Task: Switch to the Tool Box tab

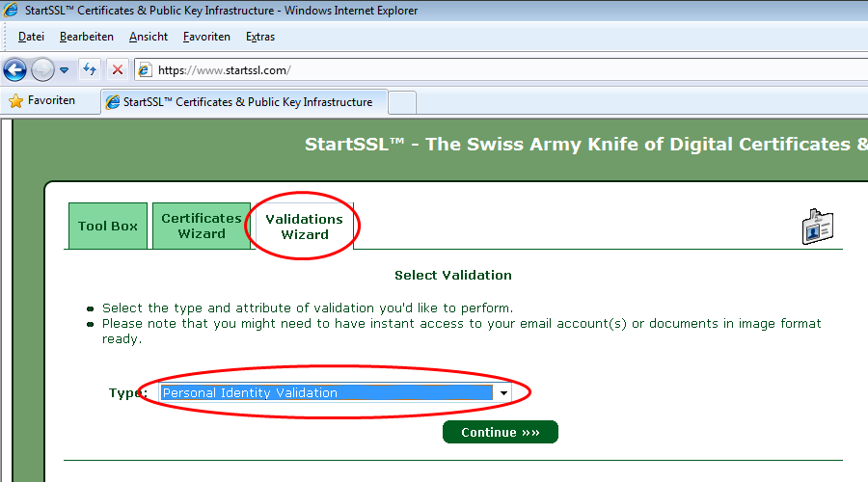Action: pos(108,226)
